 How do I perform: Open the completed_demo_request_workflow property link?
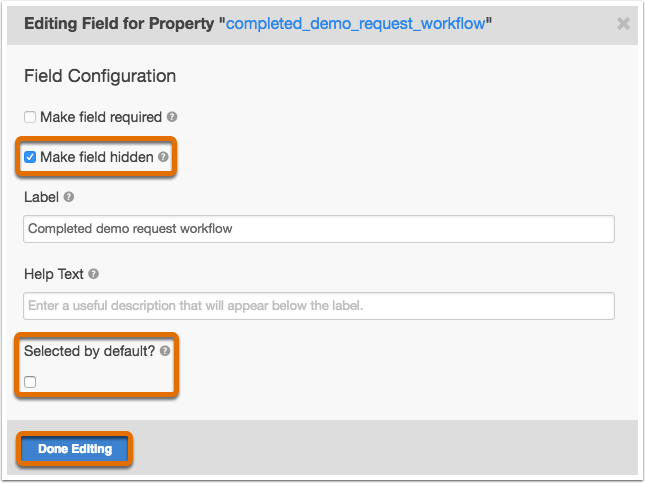pos(355,23)
